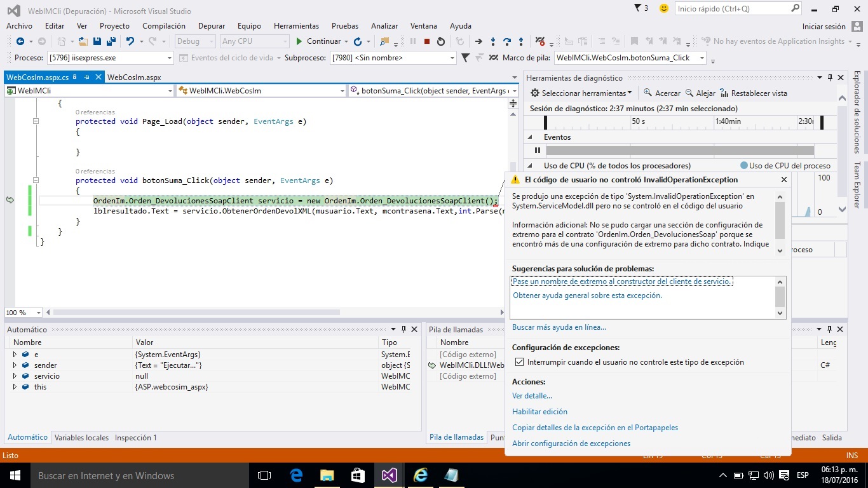Click Restablecer vista in diagnostic tools

752,93
